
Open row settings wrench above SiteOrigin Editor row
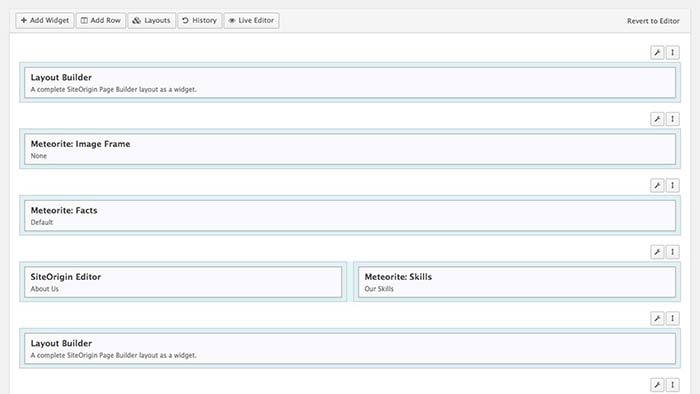(657, 252)
